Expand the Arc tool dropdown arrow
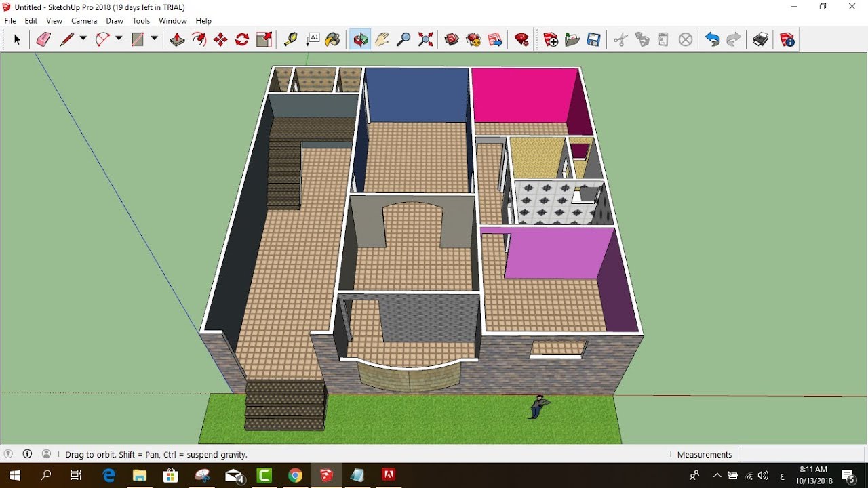 [119, 39]
